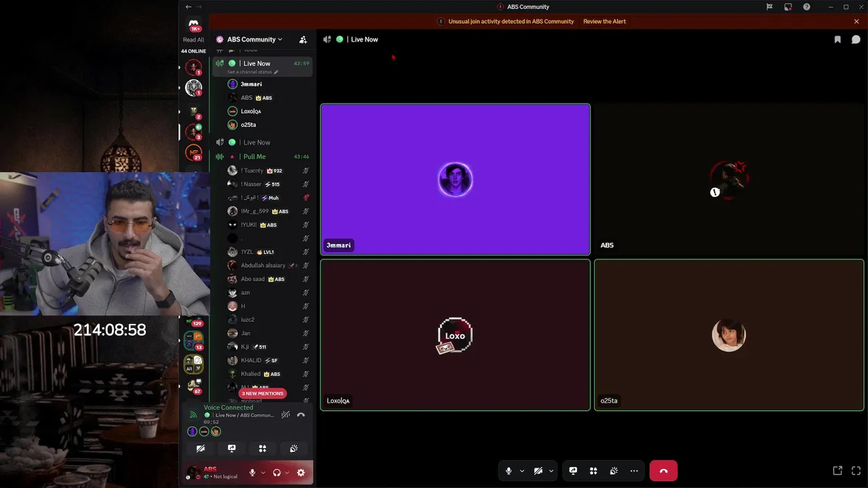Screen dimensions: 868x488
Task: Edit channel status with pencil icon
Action: 276,72
